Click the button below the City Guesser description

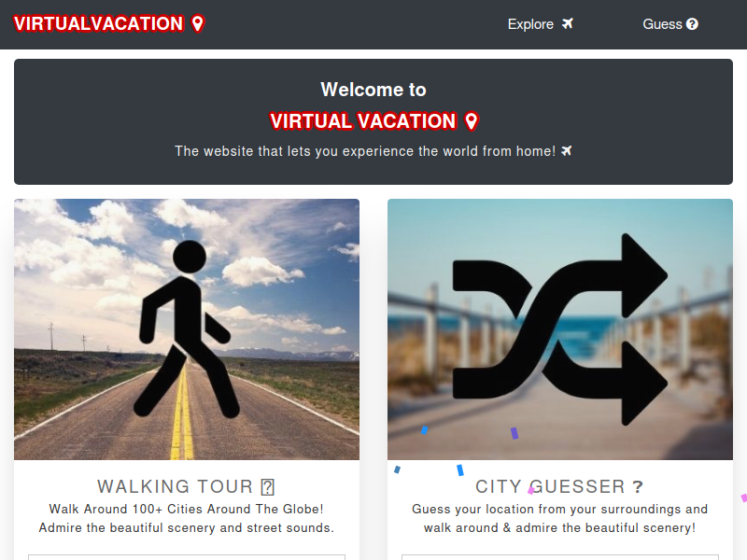(x=559, y=557)
